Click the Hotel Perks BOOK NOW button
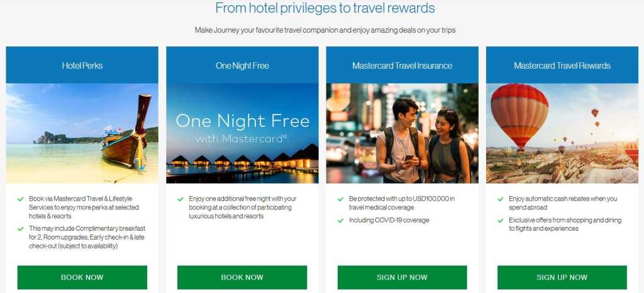This screenshot has height=293, width=644. [x=82, y=277]
